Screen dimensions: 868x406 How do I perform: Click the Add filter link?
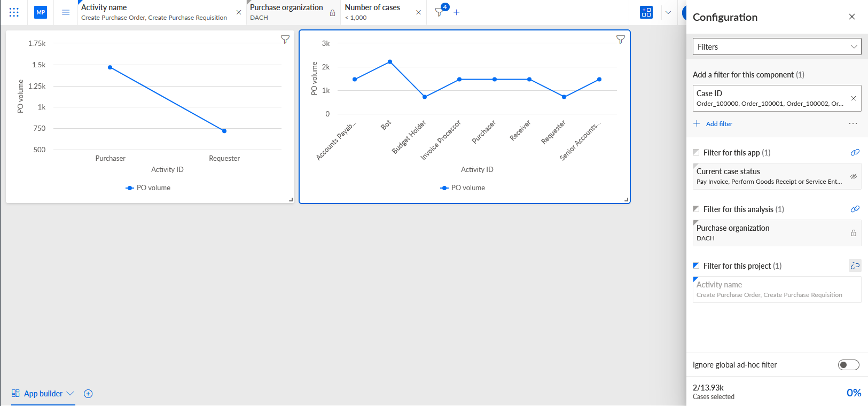(x=719, y=124)
